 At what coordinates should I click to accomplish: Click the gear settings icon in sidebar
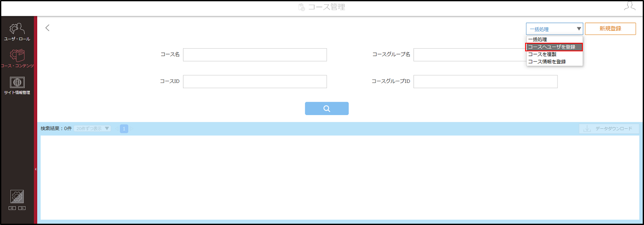[x=17, y=197]
